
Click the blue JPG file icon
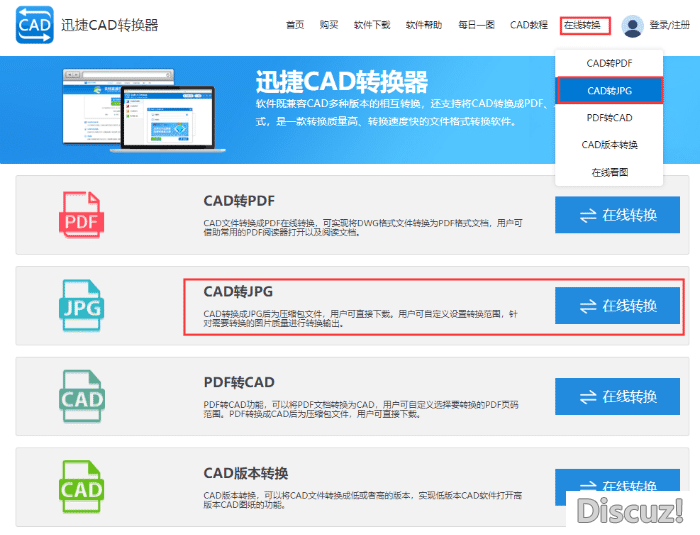[x=82, y=306]
